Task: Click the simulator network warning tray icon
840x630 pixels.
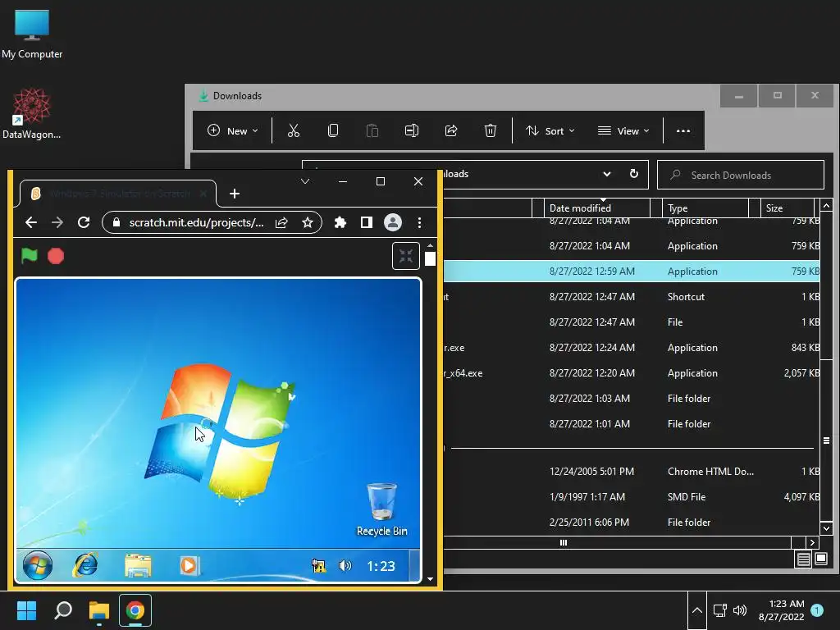Action: [x=319, y=566]
